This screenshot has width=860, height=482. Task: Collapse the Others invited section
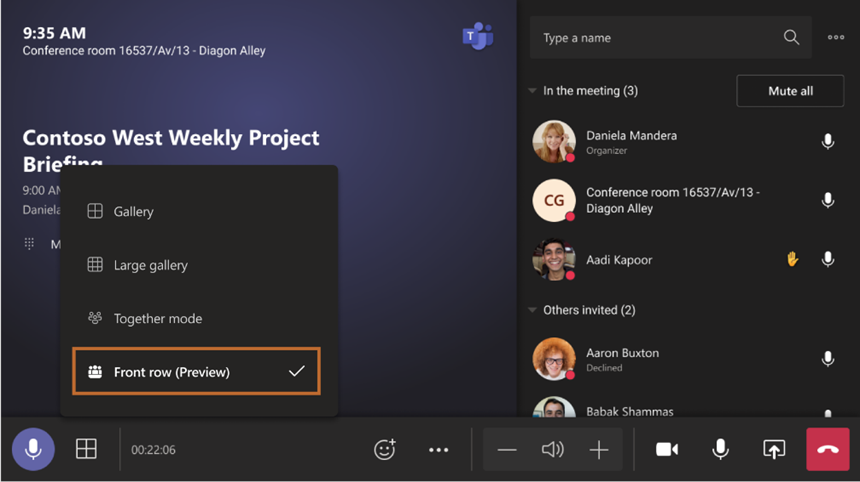pos(532,310)
